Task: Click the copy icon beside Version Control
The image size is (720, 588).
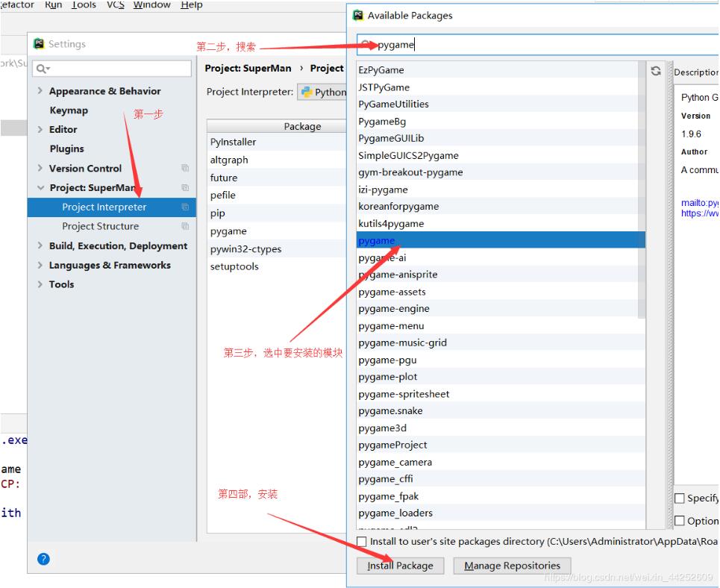Action: tap(185, 169)
